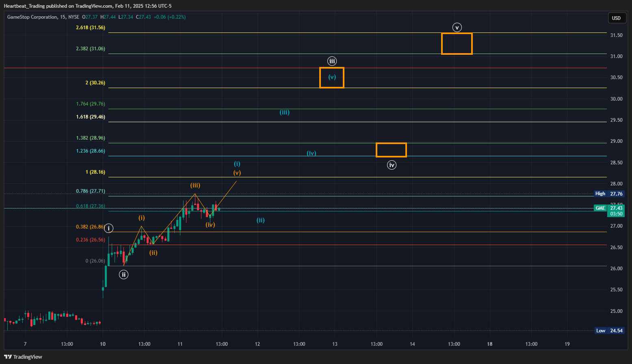Click the orange box containing cyan (v)
This screenshot has width=632, height=364.
[332, 78]
